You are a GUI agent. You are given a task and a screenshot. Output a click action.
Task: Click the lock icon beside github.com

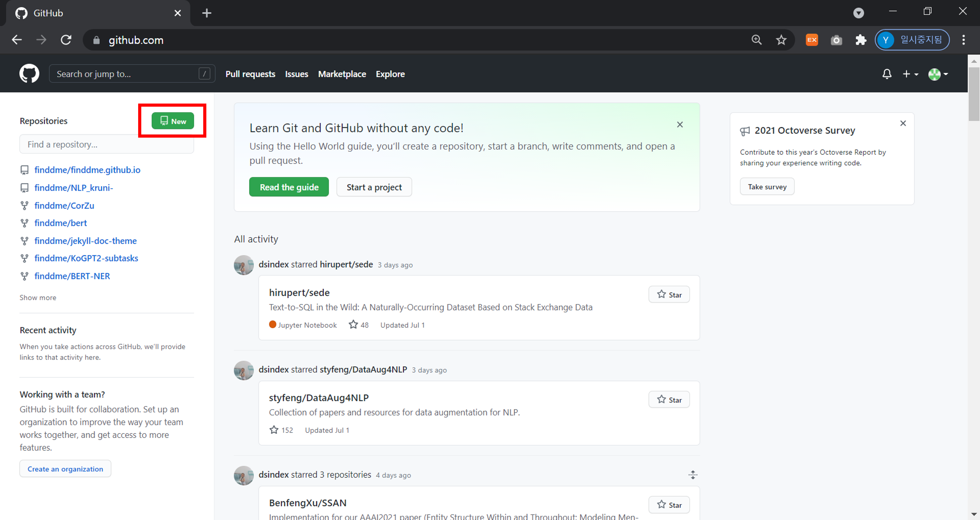[x=96, y=40]
